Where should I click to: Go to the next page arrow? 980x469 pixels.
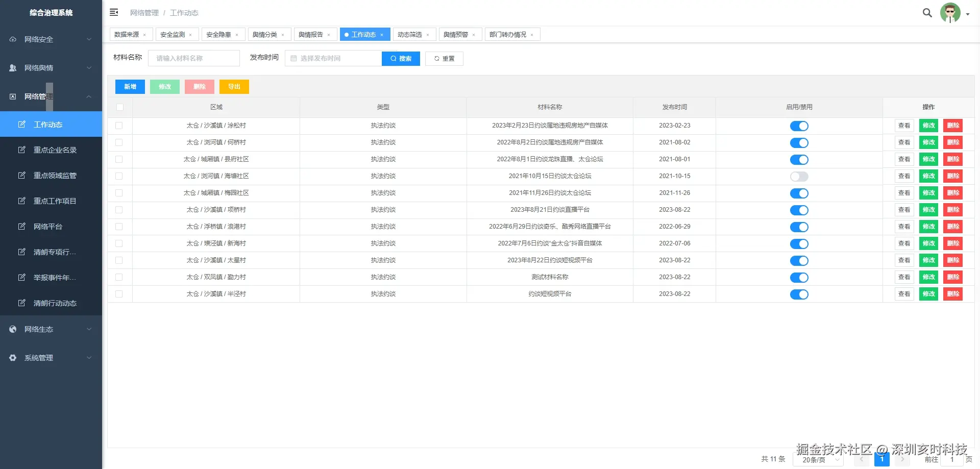coord(902,459)
